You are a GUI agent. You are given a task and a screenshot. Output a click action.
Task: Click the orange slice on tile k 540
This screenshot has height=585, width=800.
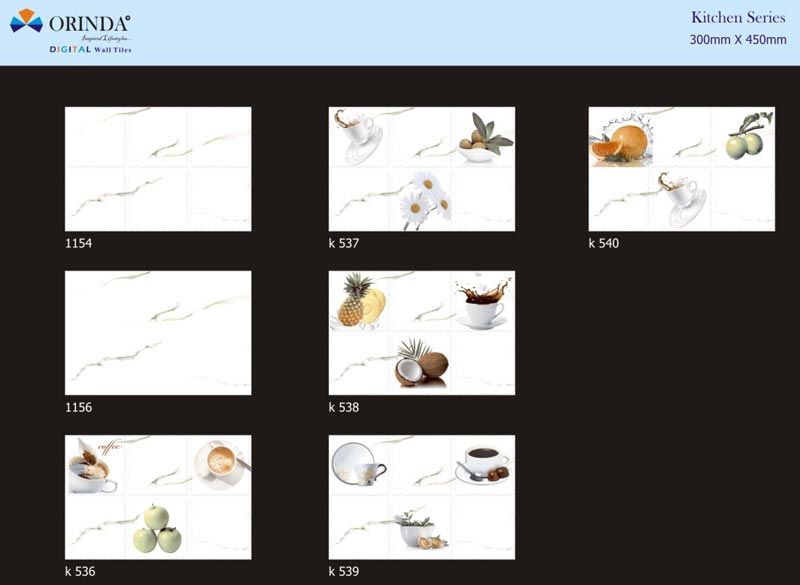622,142
